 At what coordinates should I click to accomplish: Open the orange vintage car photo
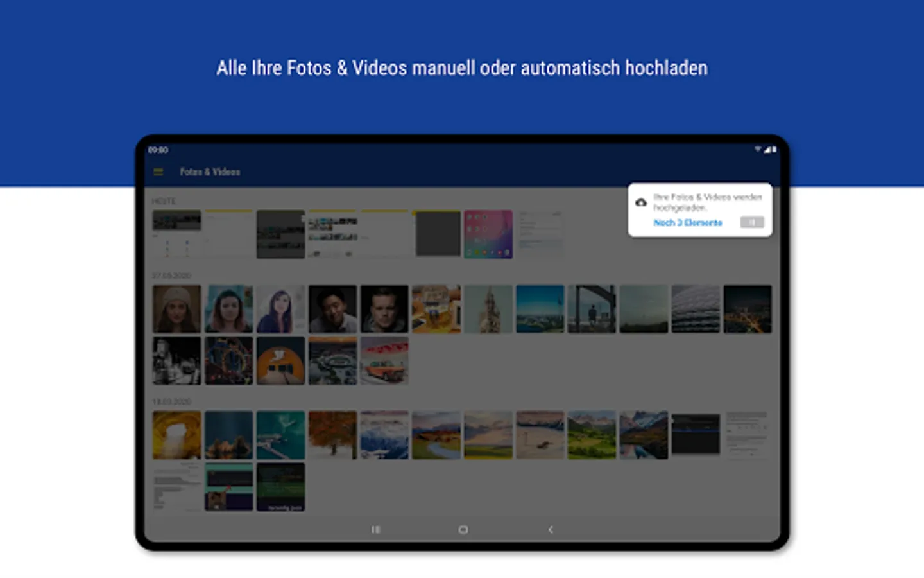click(384, 361)
